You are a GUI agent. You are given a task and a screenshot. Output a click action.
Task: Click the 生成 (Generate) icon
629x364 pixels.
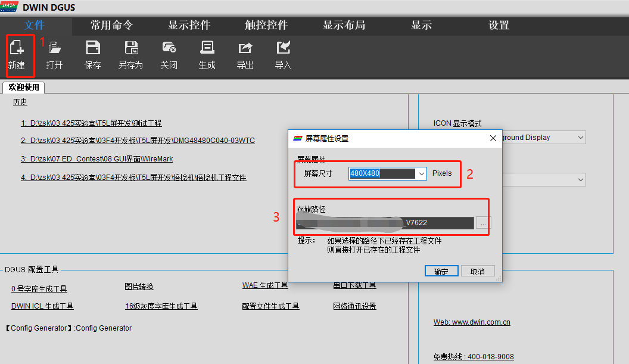coord(207,48)
